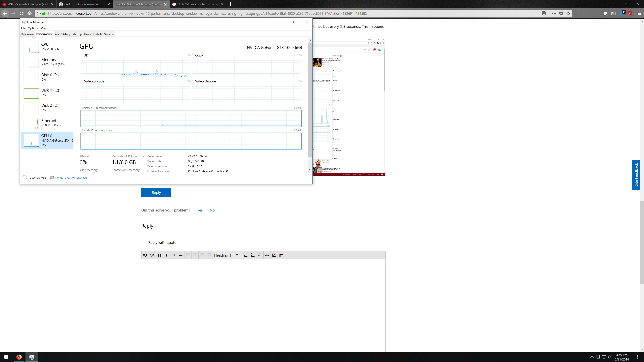Screen dimensions: 644x362
Task: Open Task Manager File menu
Action: [23, 28]
